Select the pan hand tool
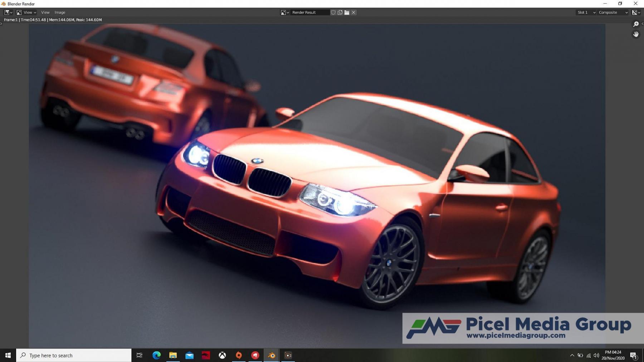The image size is (644, 362). (x=636, y=34)
